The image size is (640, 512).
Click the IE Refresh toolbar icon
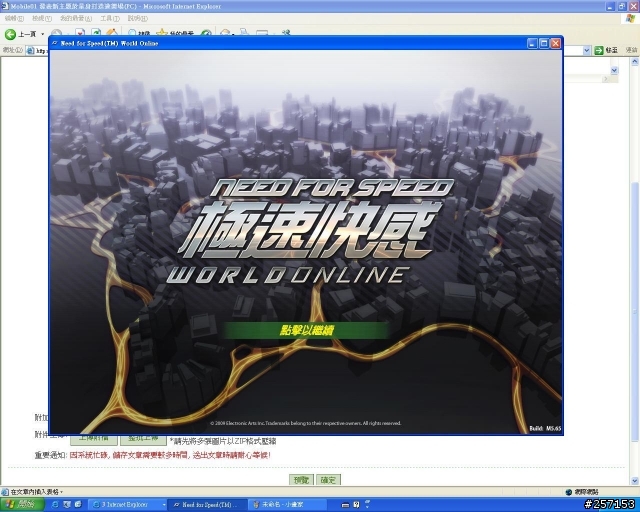click(96, 33)
